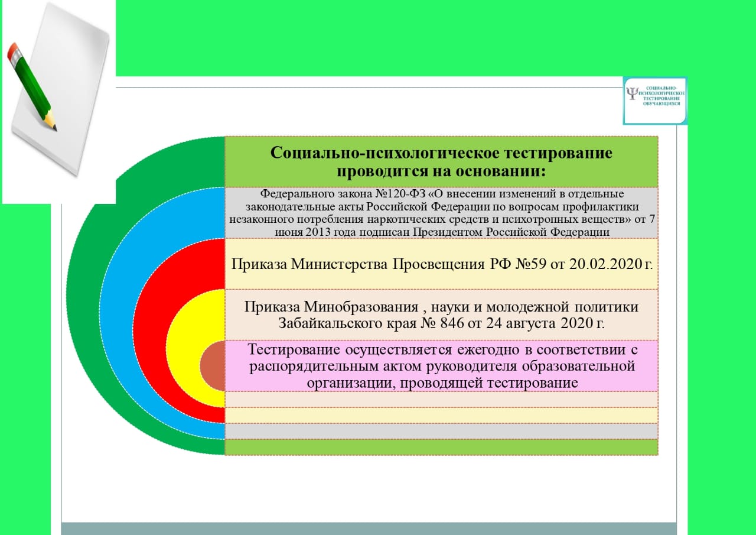Click the pencil tip on the notepad
The image size is (756, 535).
click(53, 126)
